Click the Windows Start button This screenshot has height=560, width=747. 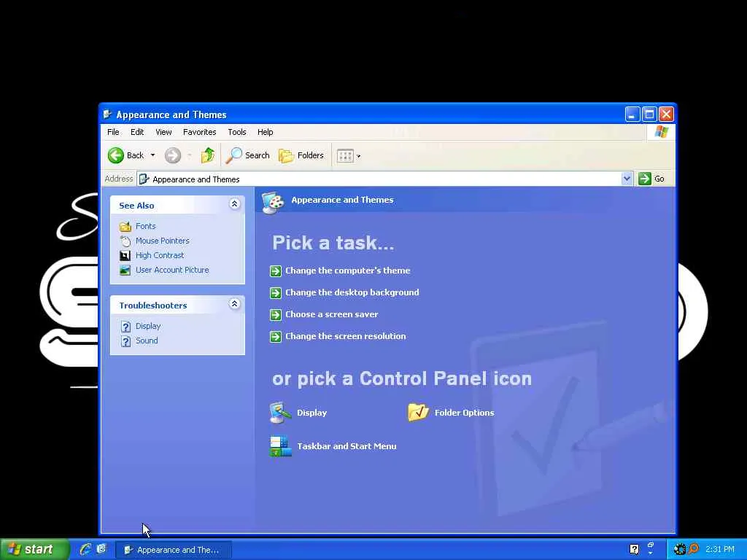tap(34, 550)
